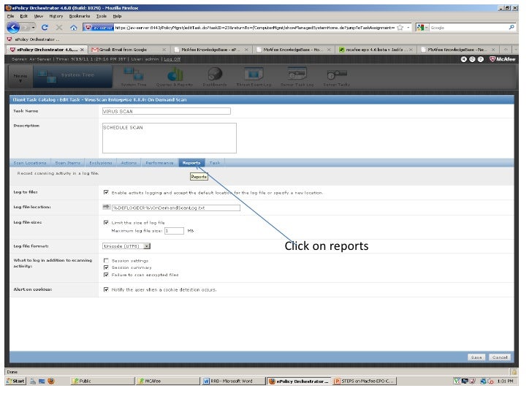The height and width of the screenshot is (399, 532).
Task: Switch to Scan Items tab
Action: tap(67, 163)
